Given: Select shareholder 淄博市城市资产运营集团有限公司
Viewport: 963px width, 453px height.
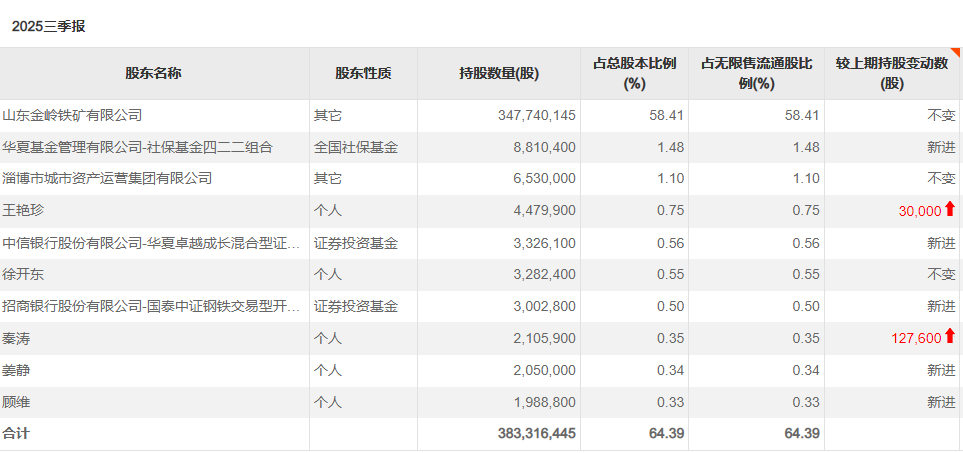Looking at the screenshot, I should click(107, 179).
